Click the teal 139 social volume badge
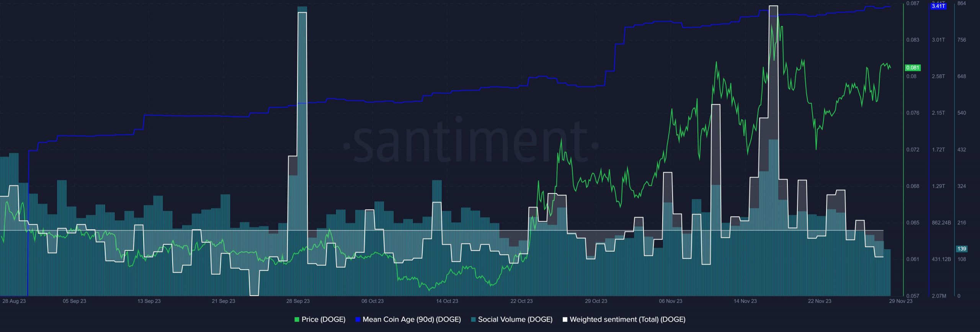980x332 pixels. [x=962, y=249]
